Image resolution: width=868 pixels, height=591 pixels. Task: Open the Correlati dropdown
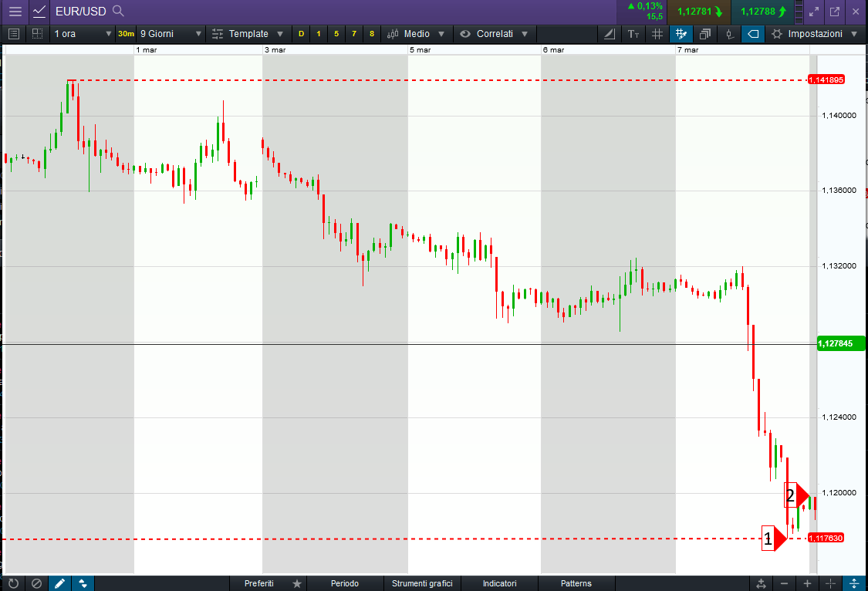click(495, 34)
